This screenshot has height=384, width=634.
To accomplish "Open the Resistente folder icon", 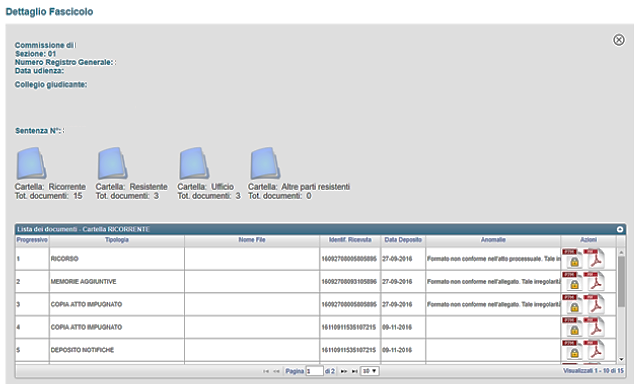I will [x=112, y=163].
